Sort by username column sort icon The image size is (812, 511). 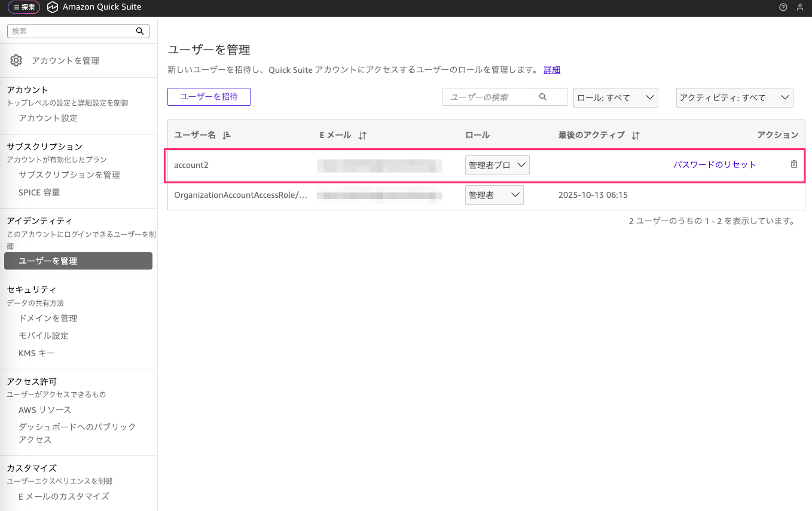[226, 136]
